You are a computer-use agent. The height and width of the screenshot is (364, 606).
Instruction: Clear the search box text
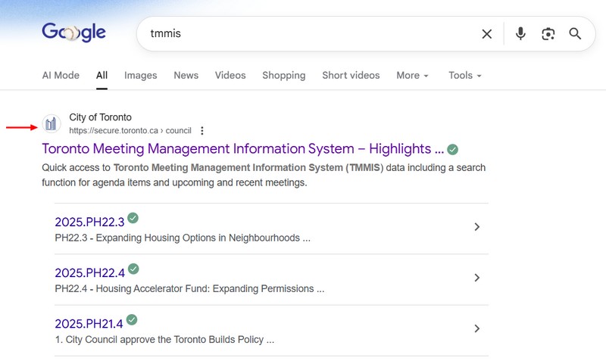(486, 34)
